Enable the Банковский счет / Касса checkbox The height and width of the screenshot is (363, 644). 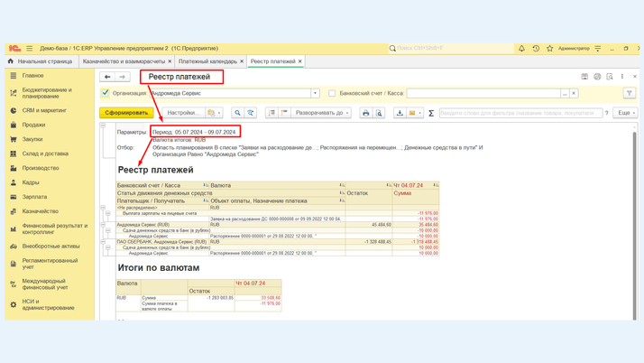point(332,93)
